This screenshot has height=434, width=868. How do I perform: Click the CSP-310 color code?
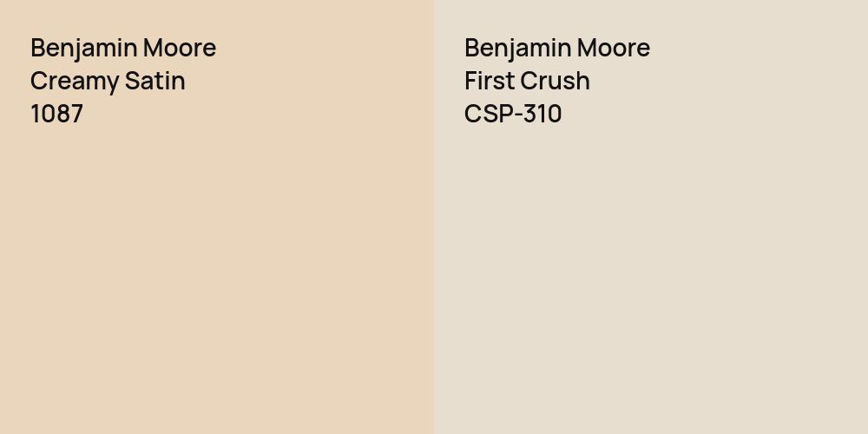tap(513, 114)
